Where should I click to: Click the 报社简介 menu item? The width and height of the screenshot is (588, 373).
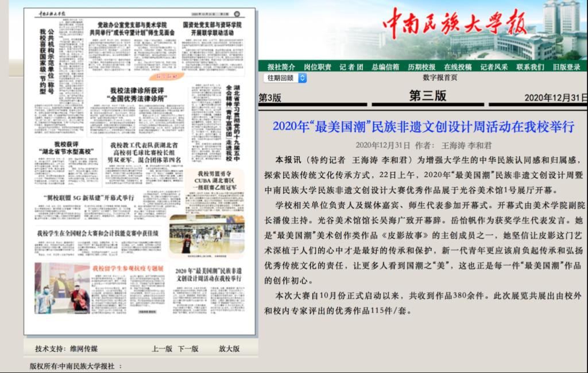coord(281,67)
